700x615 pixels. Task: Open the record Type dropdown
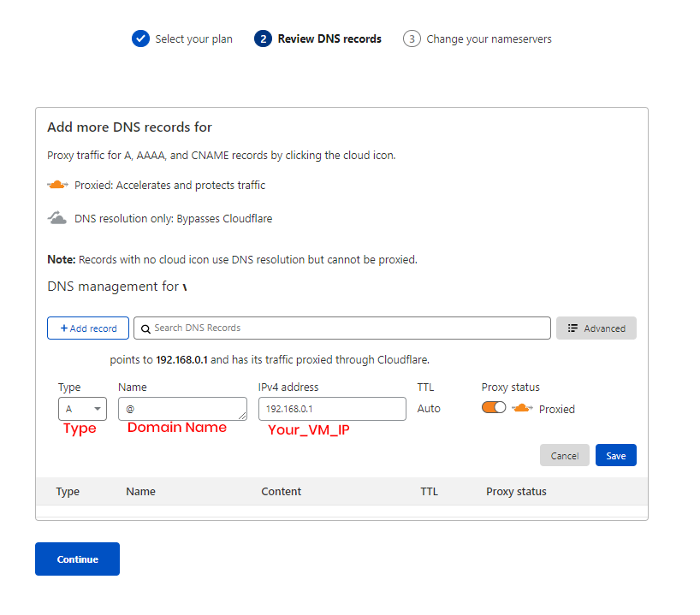click(82, 409)
